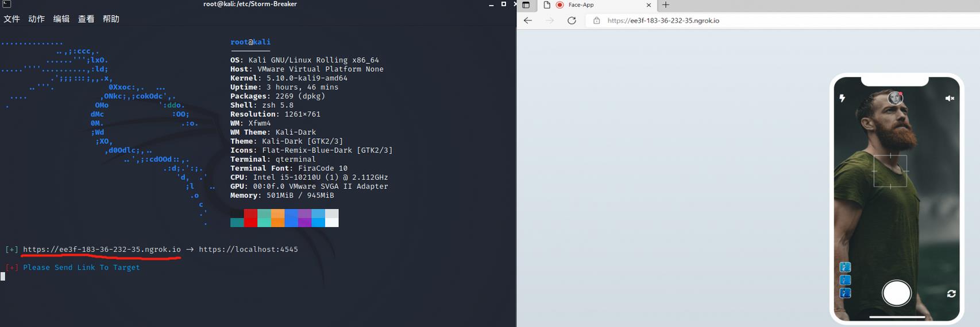Select the bottom blue filter thumbnail
Image resolution: width=980 pixels, height=327 pixels.
pyautogui.click(x=845, y=293)
